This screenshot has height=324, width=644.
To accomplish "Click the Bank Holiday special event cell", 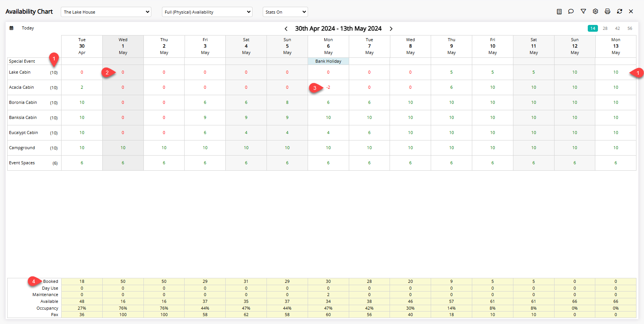I will click(328, 61).
